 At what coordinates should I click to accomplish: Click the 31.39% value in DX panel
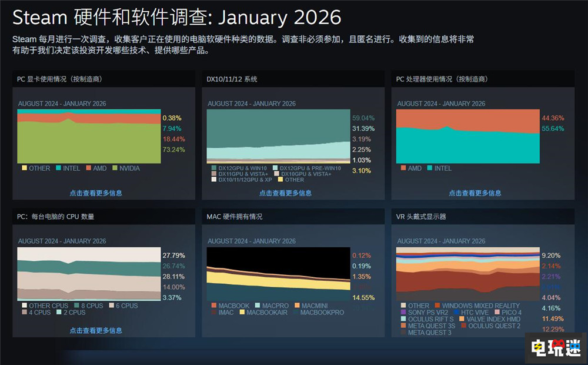click(363, 128)
